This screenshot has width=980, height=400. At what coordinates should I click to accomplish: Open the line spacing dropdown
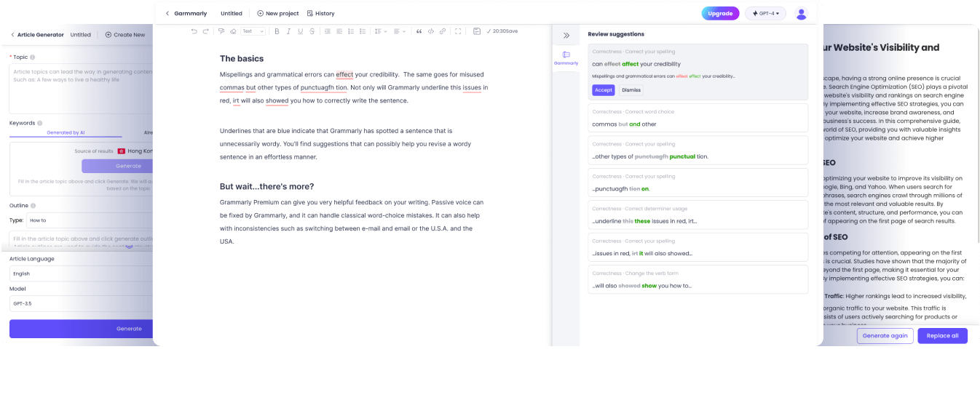(380, 31)
